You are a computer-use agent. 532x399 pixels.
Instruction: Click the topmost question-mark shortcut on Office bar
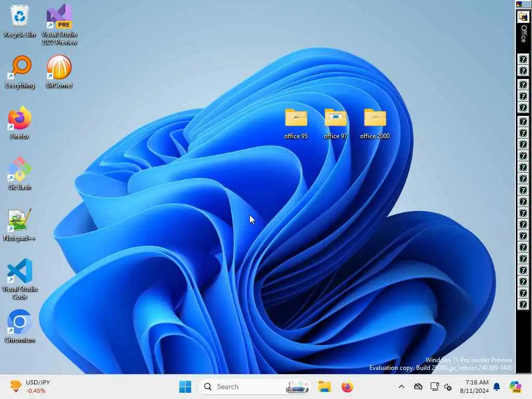523,59
